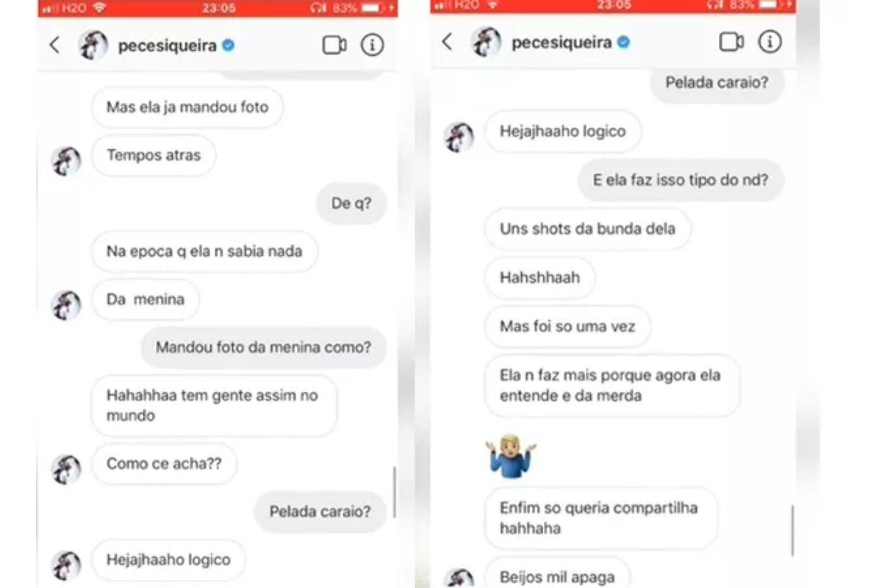This screenshot has width=882, height=588.
Task: Open conversation info in right chat header
Action: [770, 42]
